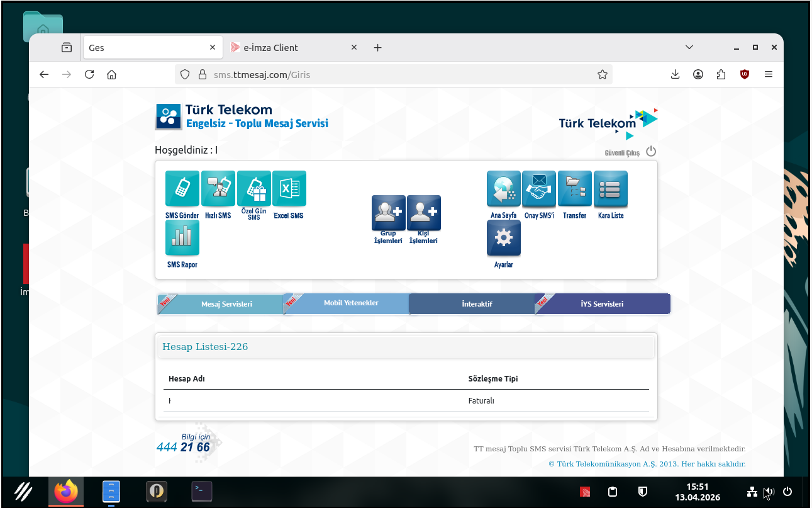Viewport: 812px width, 508px height.
Task: Click the Hoşgeldiniz greeting text
Action: tap(186, 150)
